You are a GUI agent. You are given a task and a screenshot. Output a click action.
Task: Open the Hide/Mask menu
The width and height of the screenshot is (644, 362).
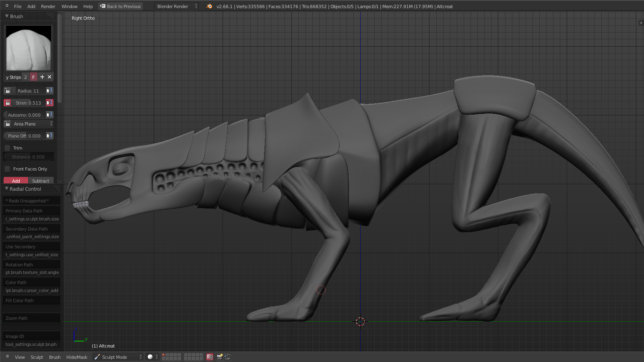[76, 357]
